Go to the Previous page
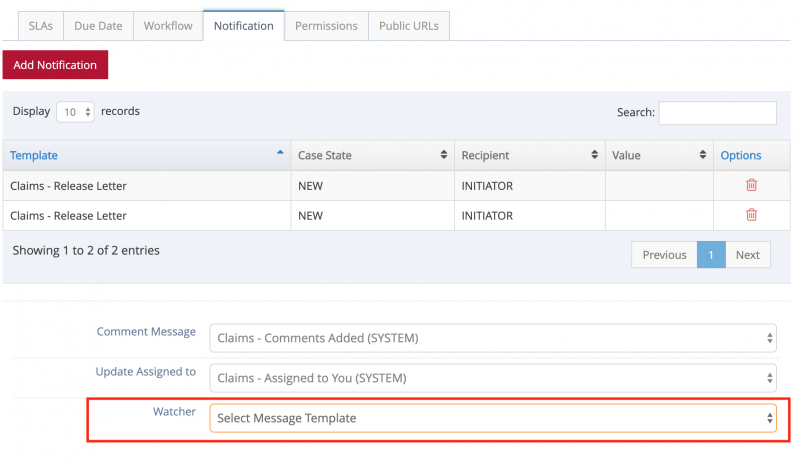The height and width of the screenshot is (470, 800). [x=664, y=255]
